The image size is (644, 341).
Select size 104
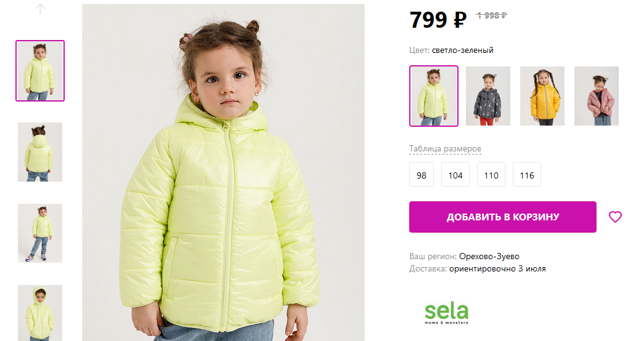[x=455, y=174]
